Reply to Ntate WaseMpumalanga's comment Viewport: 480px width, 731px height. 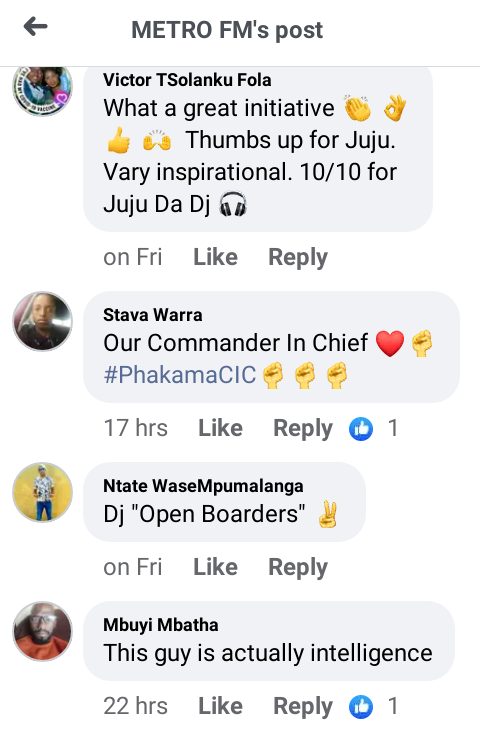298,568
